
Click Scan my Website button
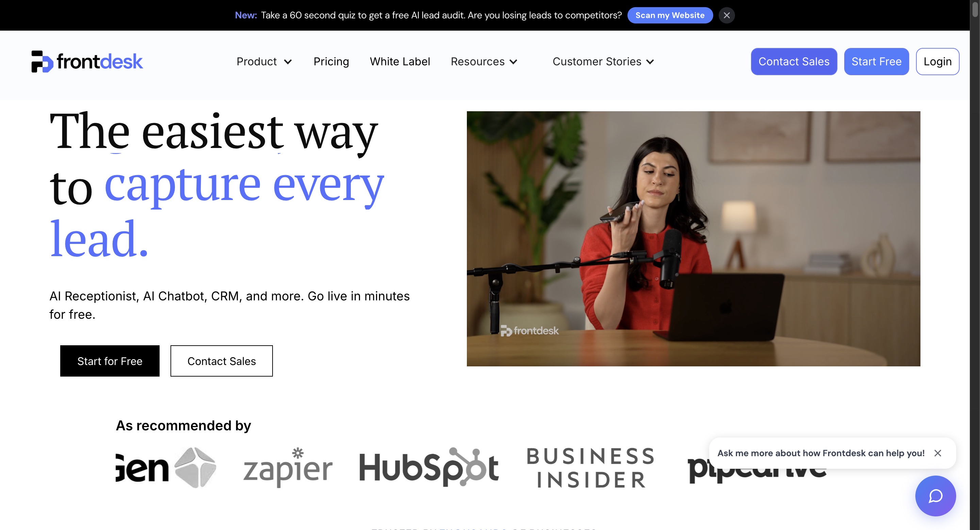(670, 15)
